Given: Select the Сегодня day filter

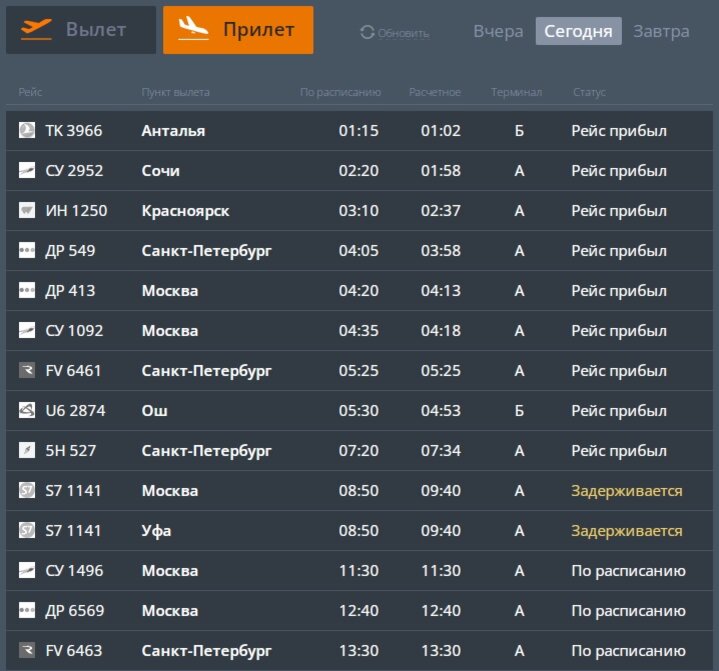Looking at the screenshot, I should coord(578,31).
